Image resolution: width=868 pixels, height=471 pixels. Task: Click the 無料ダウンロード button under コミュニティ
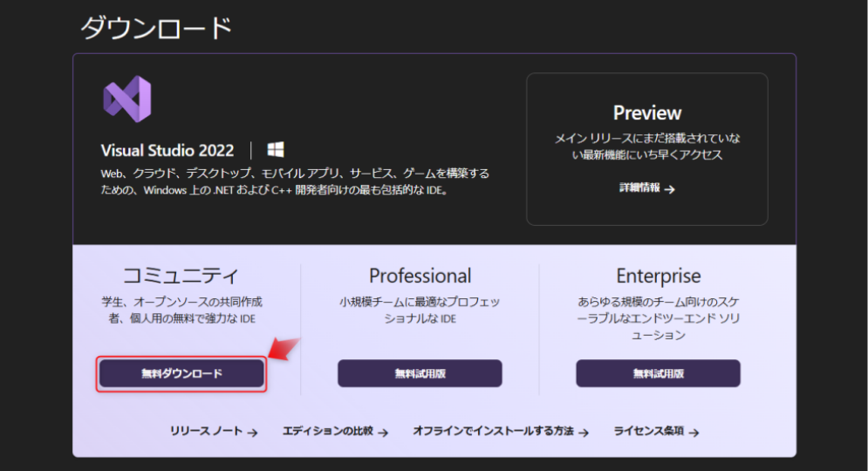[x=181, y=373]
